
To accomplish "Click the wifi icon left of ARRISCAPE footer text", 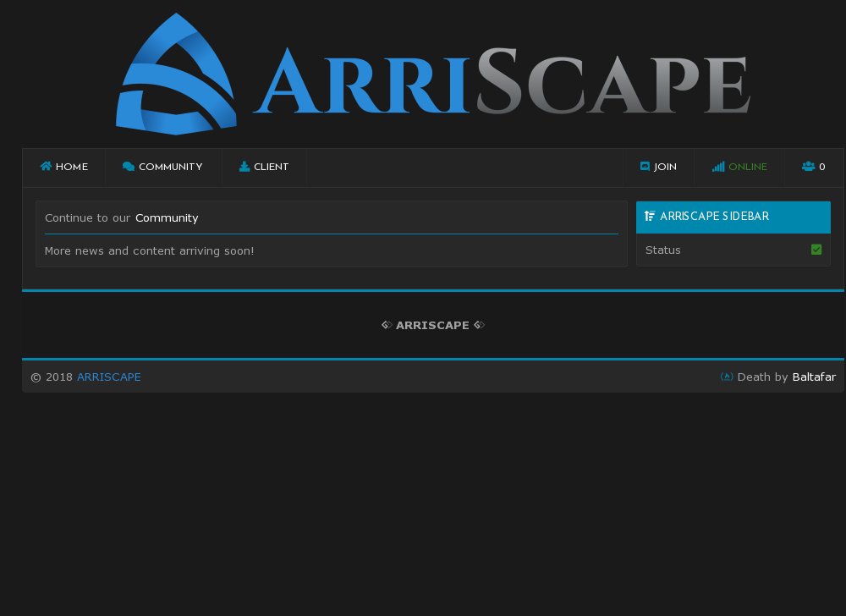I will pyautogui.click(x=387, y=325).
